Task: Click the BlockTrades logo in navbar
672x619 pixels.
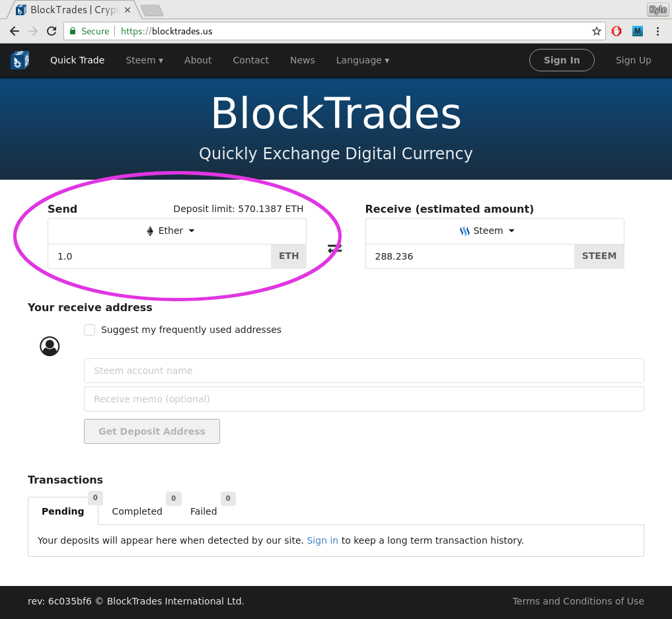Action: coord(20,60)
